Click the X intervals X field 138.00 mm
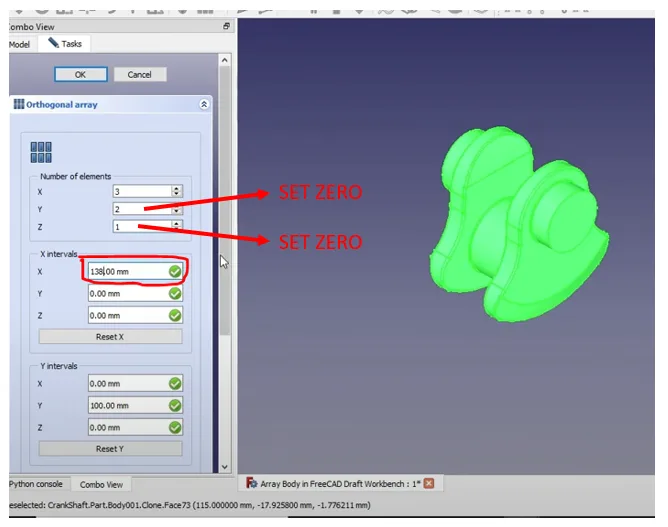 click(x=135, y=271)
